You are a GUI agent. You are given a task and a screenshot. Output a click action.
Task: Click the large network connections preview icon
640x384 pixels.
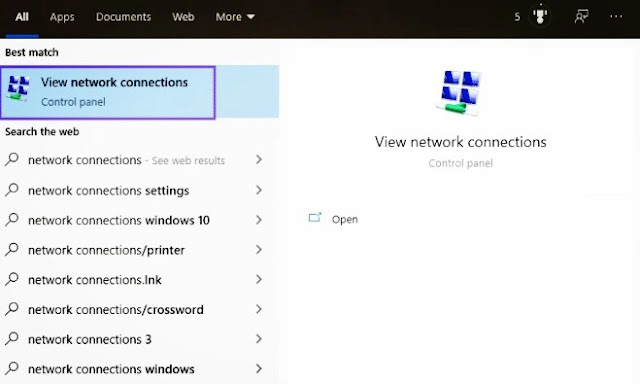(x=460, y=93)
